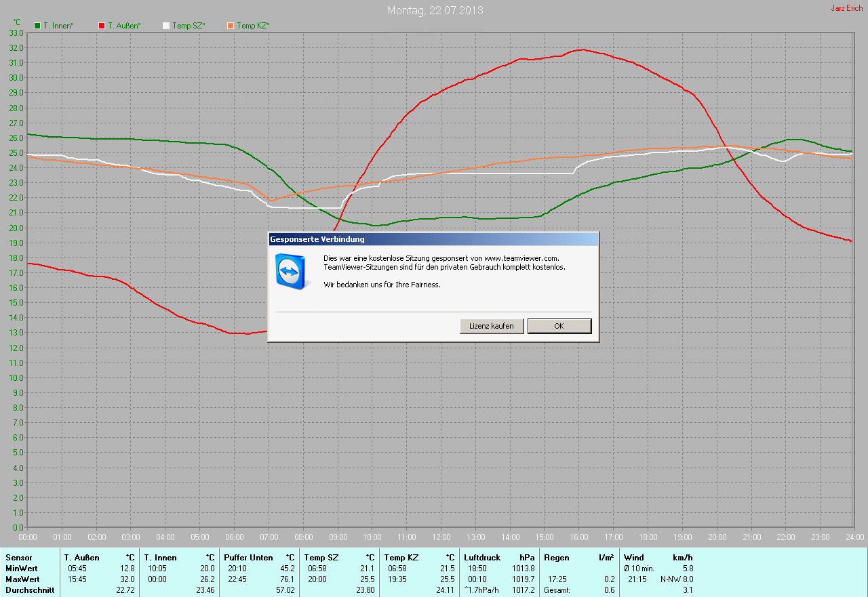Image resolution: width=868 pixels, height=597 pixels.
Task: Select the Wind column header
Action: pos(634,558)
